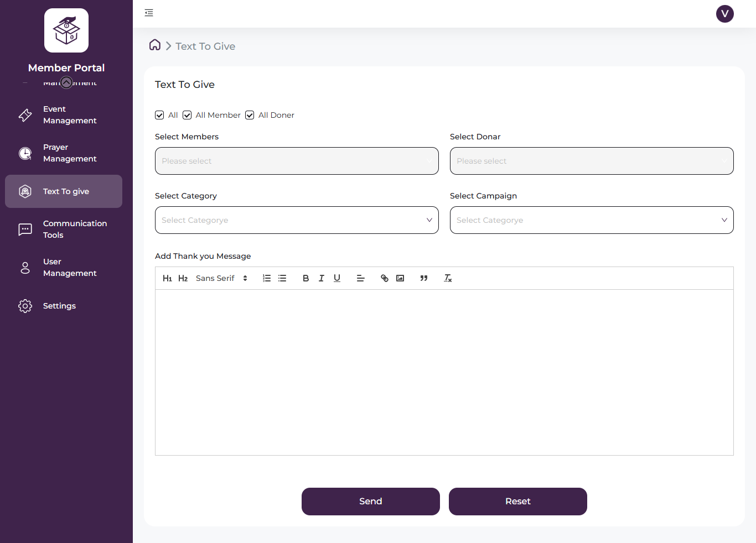Insert an image into the message editor
Image resolution: width=756 pixels, height=543 pixels.
pyautogui.click(x=400, y=278)
